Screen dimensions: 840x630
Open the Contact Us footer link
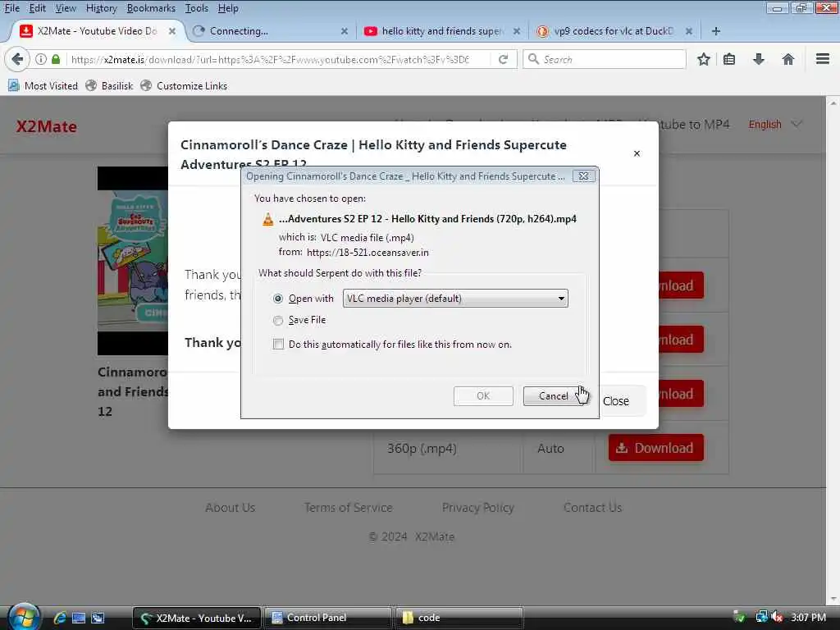pos(592,507)
